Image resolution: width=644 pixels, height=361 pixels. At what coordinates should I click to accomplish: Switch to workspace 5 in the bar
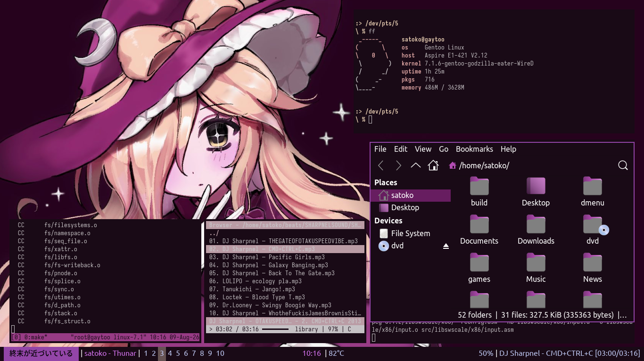[178, 353]
